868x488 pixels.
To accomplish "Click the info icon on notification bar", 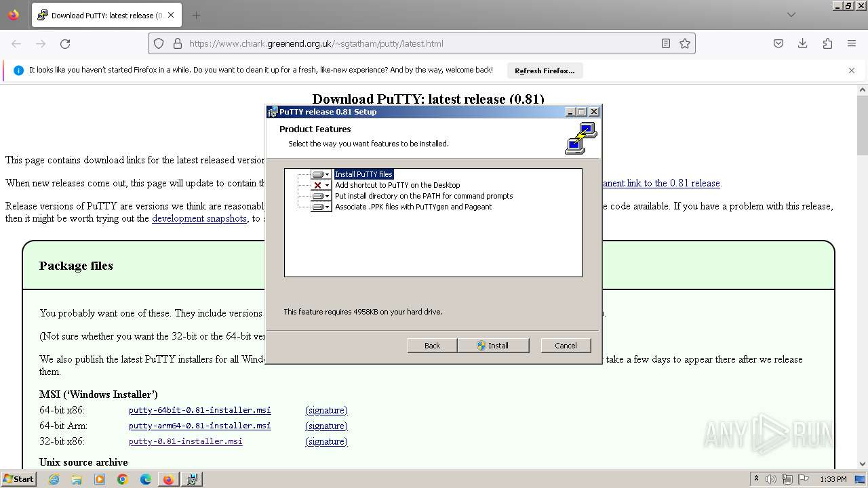I will coord(18,70).
